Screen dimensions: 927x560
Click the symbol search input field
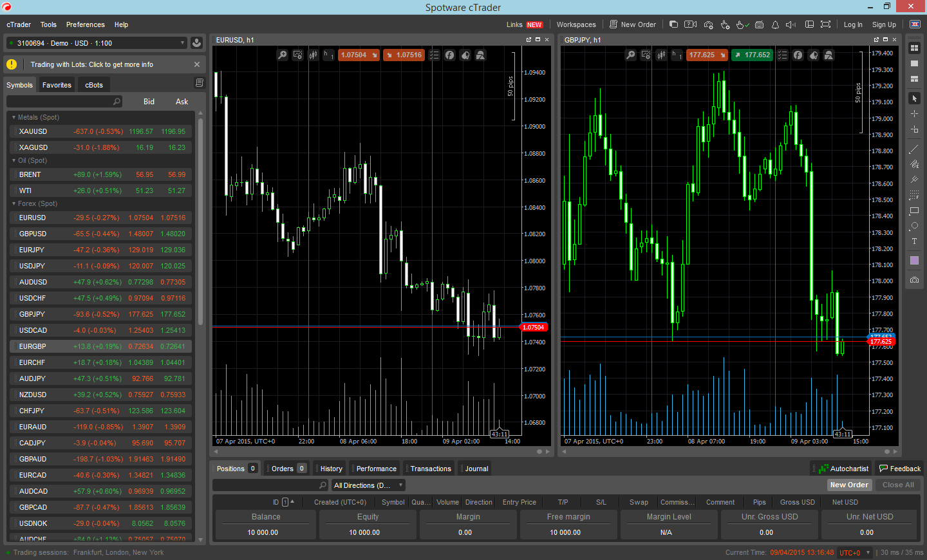point(61,102)
